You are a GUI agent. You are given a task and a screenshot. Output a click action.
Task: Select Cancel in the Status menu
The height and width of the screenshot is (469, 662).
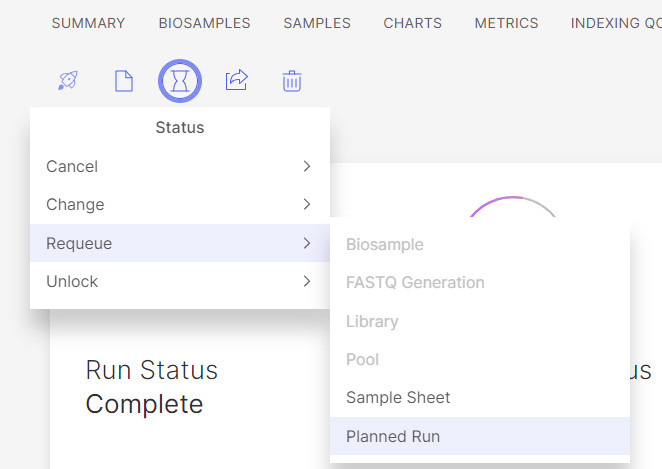pos(72,167)
